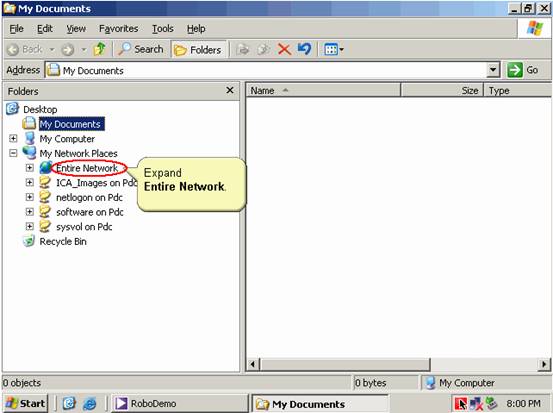Click the Show Desktop quick launch icon
Image resolution: width=553 pixels, height=413 pixels.
[x=69, y=403]
